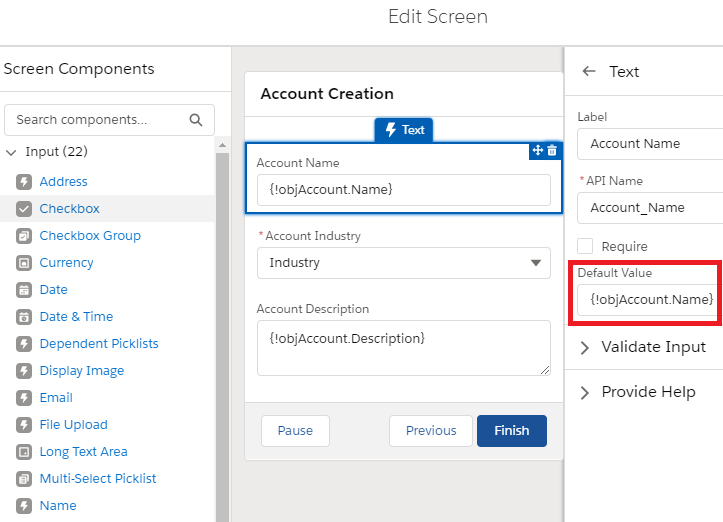The height and width of the screenshot is (522, 723).
Task: Collapse the Input (22) component group
Action: point(11,153)
